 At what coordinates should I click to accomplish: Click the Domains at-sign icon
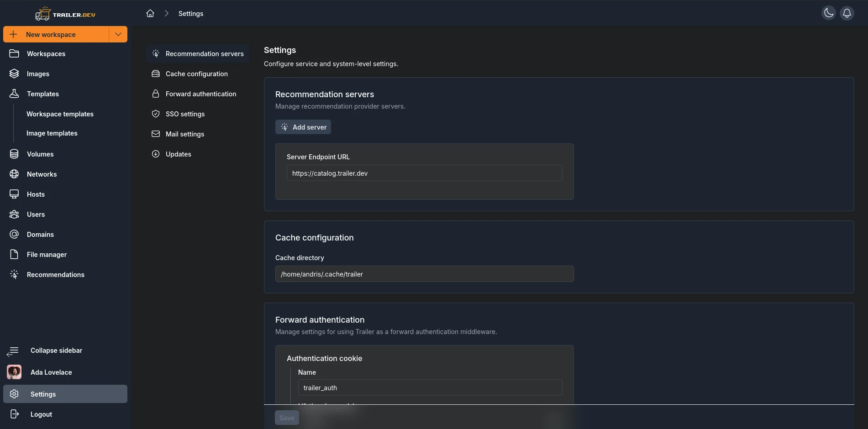14,234
